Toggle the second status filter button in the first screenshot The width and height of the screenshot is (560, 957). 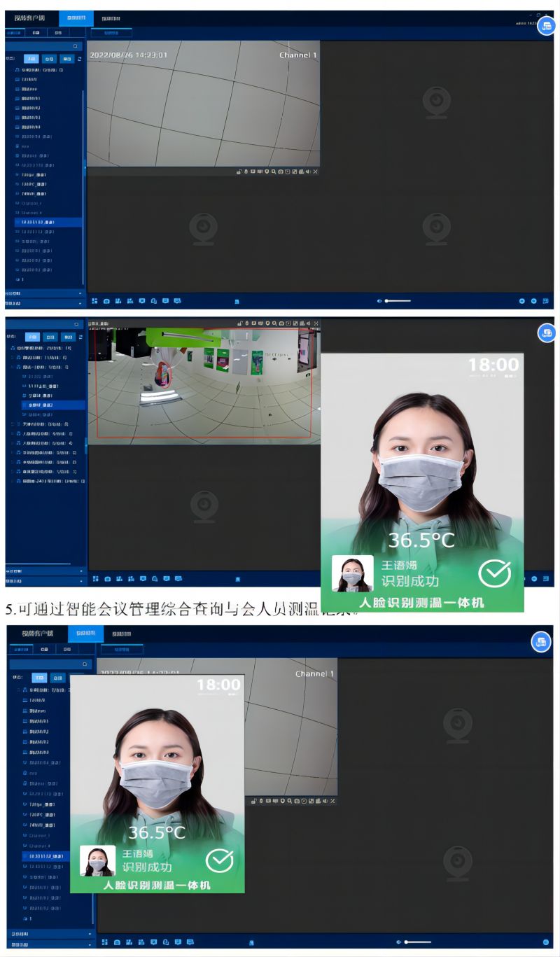tap(49, 59)
